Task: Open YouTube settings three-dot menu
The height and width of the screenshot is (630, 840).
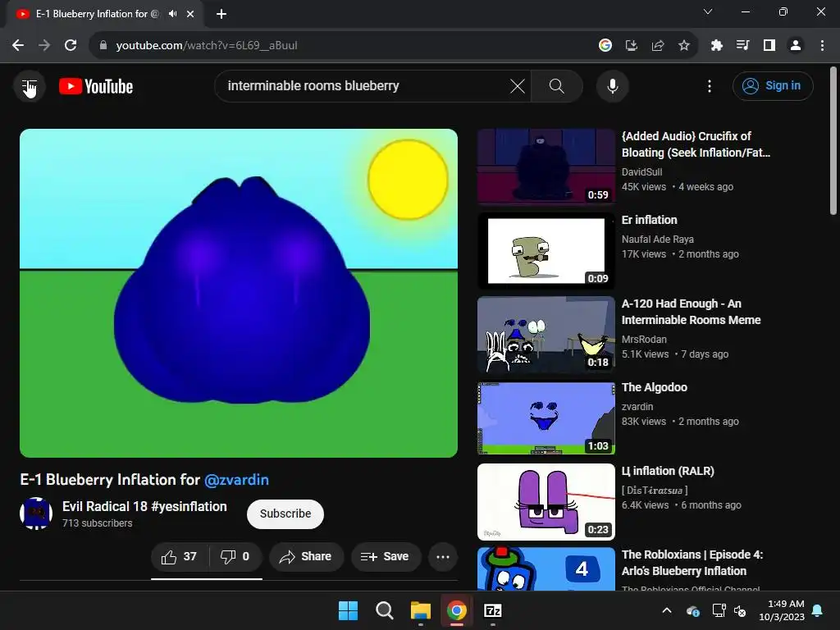Action: [710, 85]
